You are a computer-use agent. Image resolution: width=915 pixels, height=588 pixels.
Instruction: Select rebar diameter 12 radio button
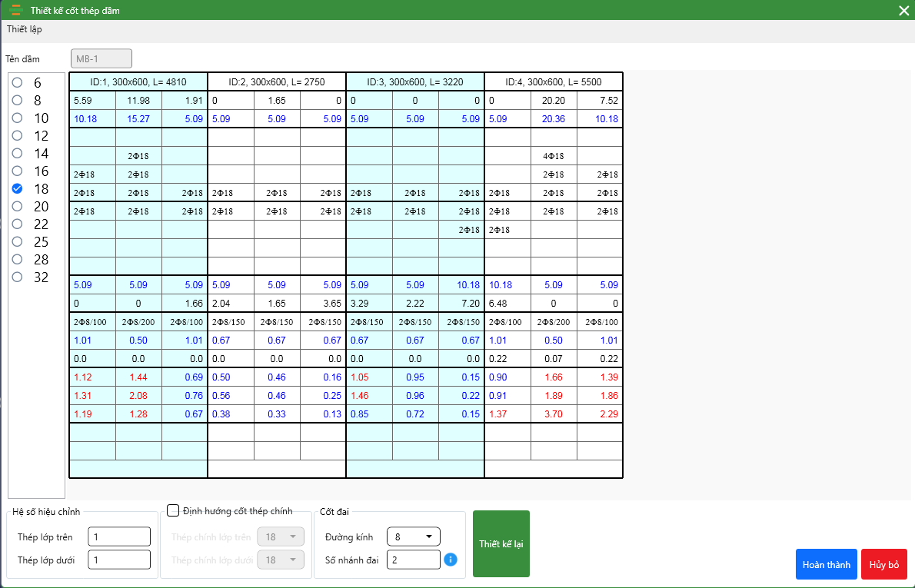(17, 135)
